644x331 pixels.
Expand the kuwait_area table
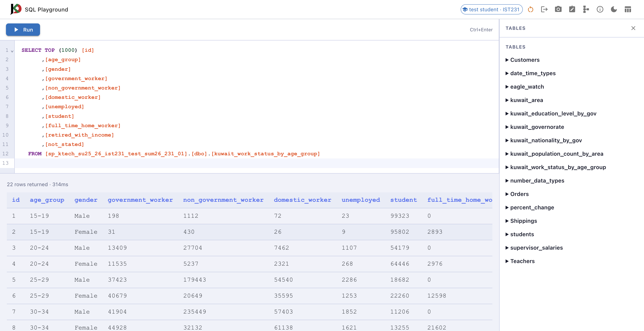pyautogui.click(x=524, y=100)
